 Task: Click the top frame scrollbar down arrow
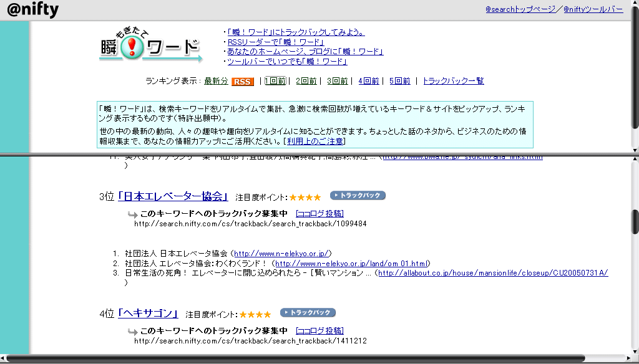pos(635,150)
